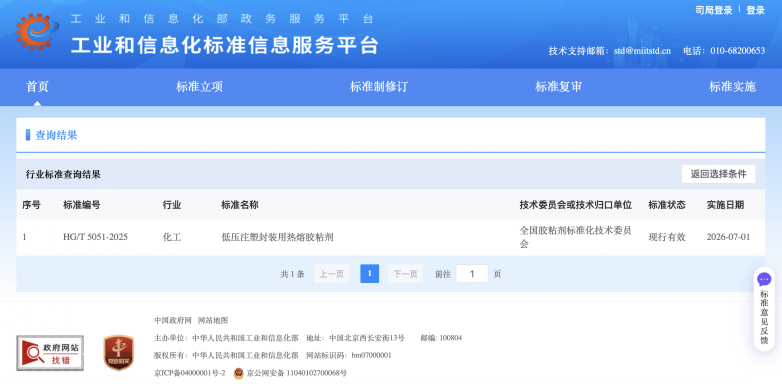Click the 共 1 条 total count text

pyautogui.click(x=292, y=274)
